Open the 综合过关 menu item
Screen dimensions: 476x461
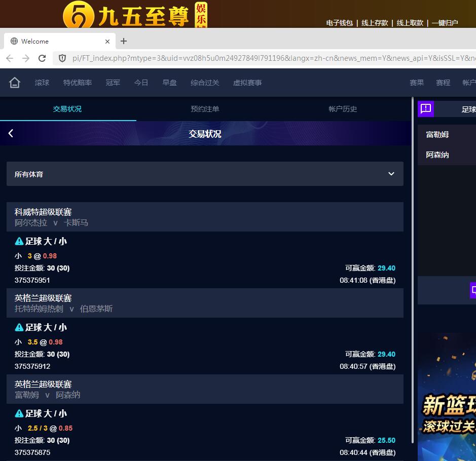click(x=205, y=83)
